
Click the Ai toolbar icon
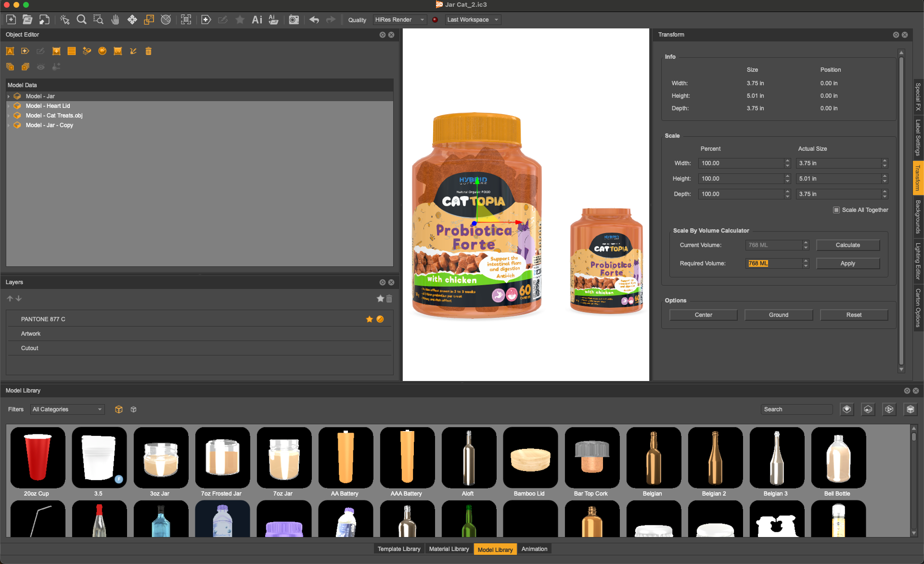pos(257,20)
